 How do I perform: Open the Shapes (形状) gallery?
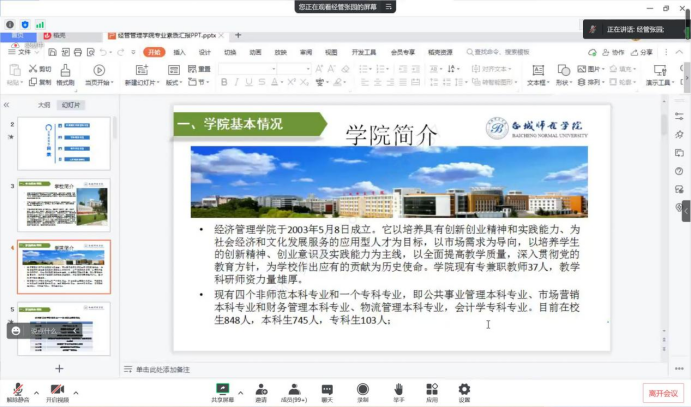(563, 70)
